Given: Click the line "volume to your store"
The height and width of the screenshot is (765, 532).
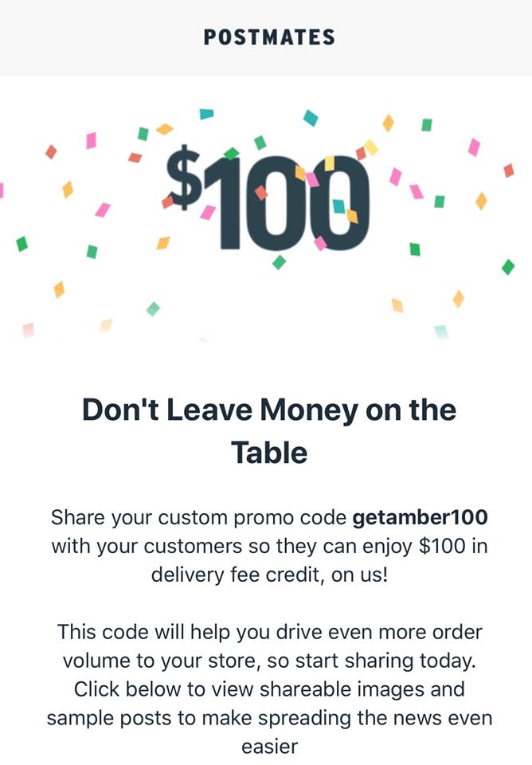Looking at the screenshot, I should pos(269,661).
